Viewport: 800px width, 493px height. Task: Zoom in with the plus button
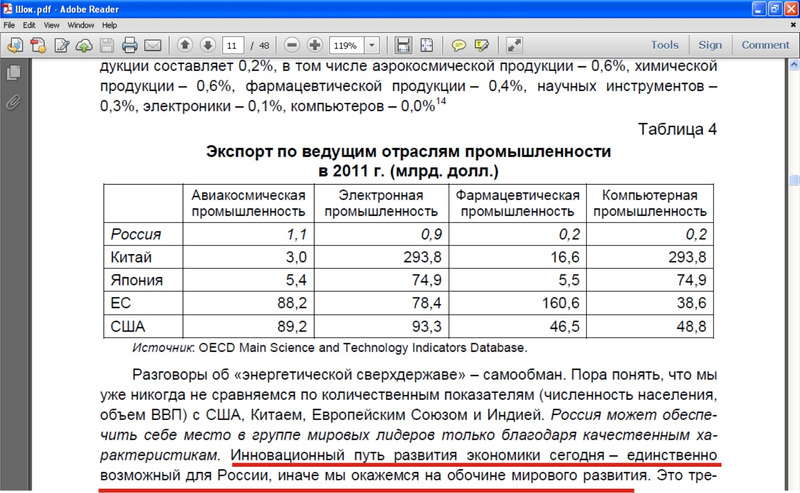pyautogui.click(x=315, y=45)
